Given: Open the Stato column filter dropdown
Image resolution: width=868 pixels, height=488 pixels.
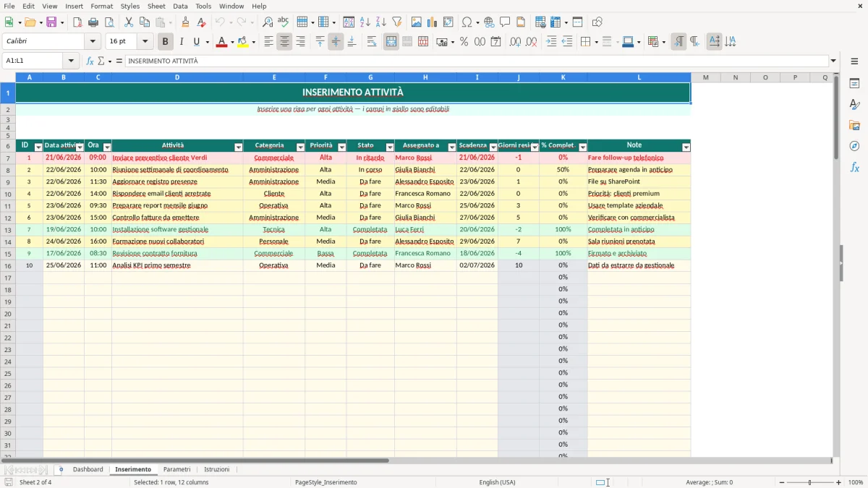Looking at the screenshot, I should (389, 147).
